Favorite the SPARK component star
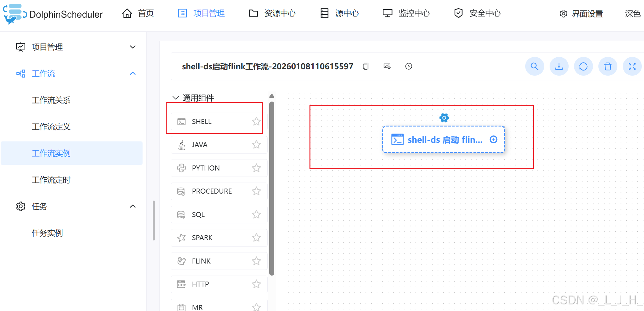 (256, 238)
